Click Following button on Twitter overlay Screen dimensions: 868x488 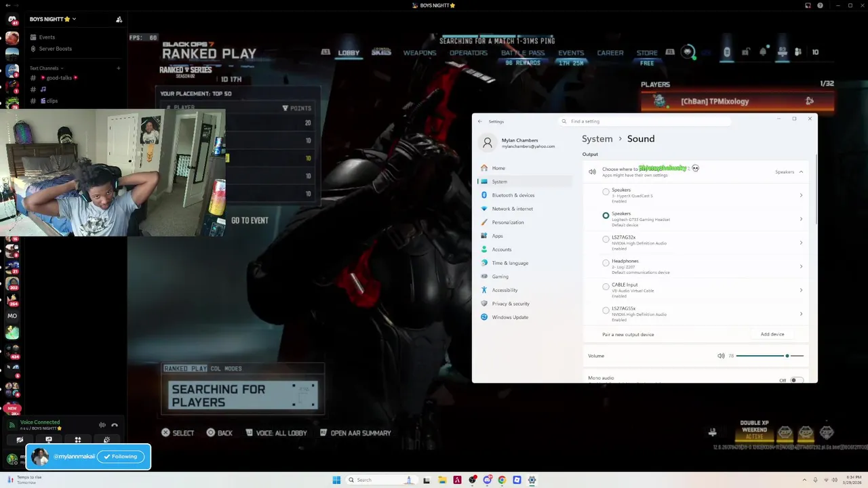pyautogui.click(x=121, y=457)
